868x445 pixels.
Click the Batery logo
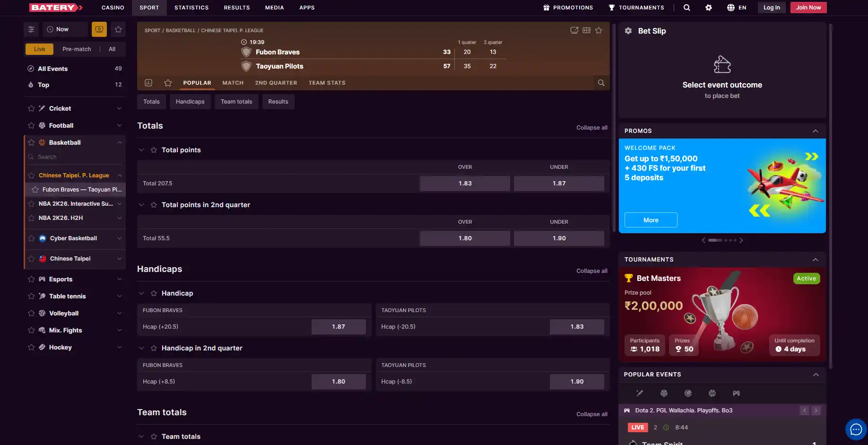pos(56,8)
